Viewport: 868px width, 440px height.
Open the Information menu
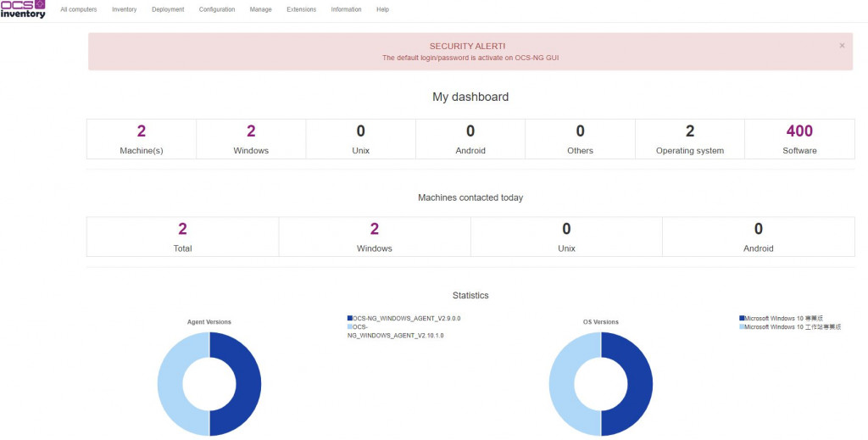coord(346,9)
